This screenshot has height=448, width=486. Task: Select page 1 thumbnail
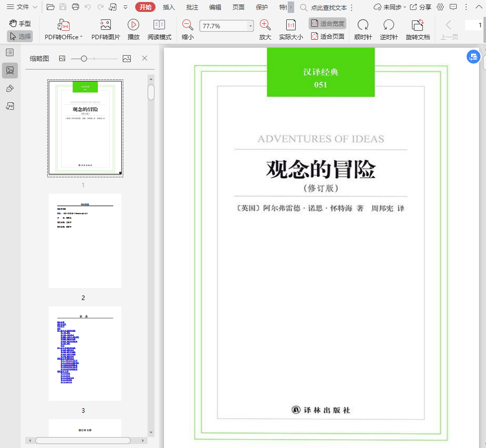[85, 128]
